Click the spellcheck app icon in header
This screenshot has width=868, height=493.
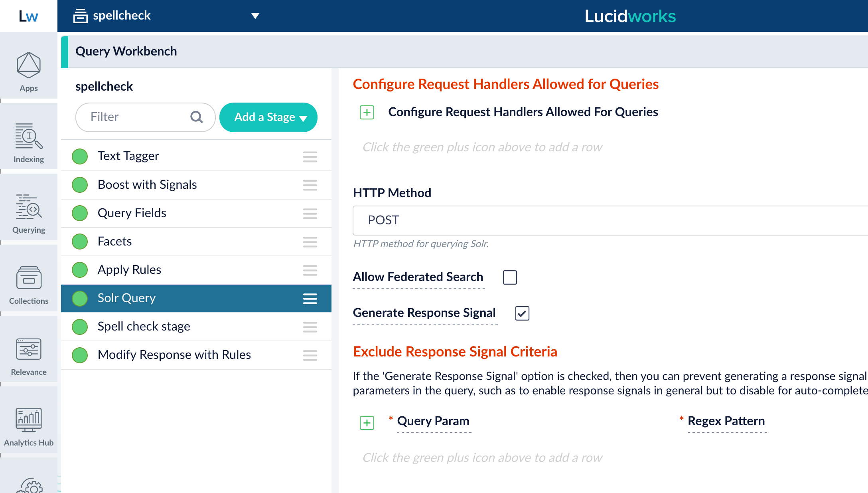coord(80,16)
